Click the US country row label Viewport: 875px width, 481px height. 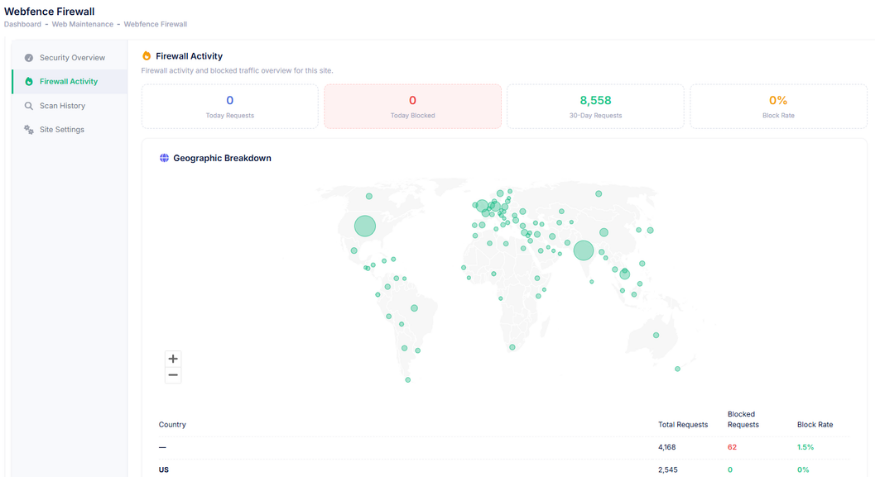coord(164,470)
